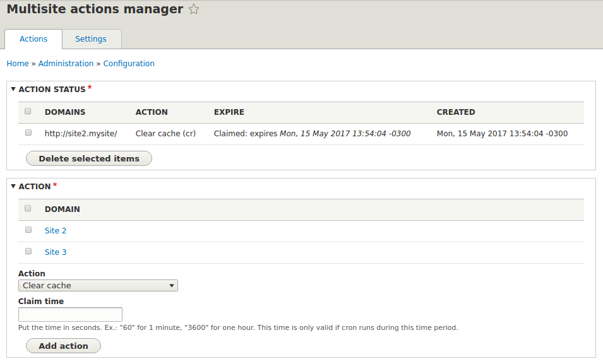This screenshot has height=364, width=603.
Task: Click the ACTION column header
Action: point(152,112)
